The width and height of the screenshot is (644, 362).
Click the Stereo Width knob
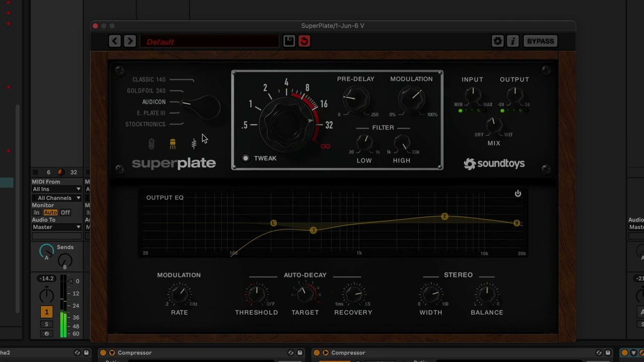click(x=431, y=295)
